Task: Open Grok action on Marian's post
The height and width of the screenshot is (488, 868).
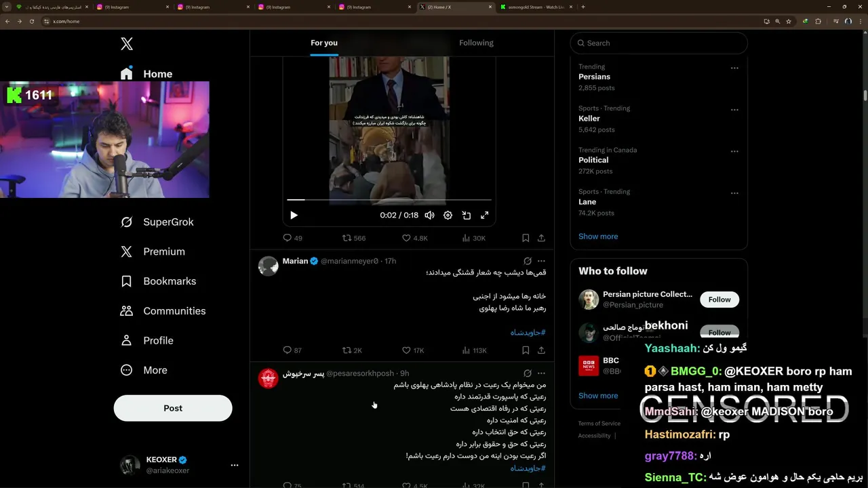Action: (528, 261)
